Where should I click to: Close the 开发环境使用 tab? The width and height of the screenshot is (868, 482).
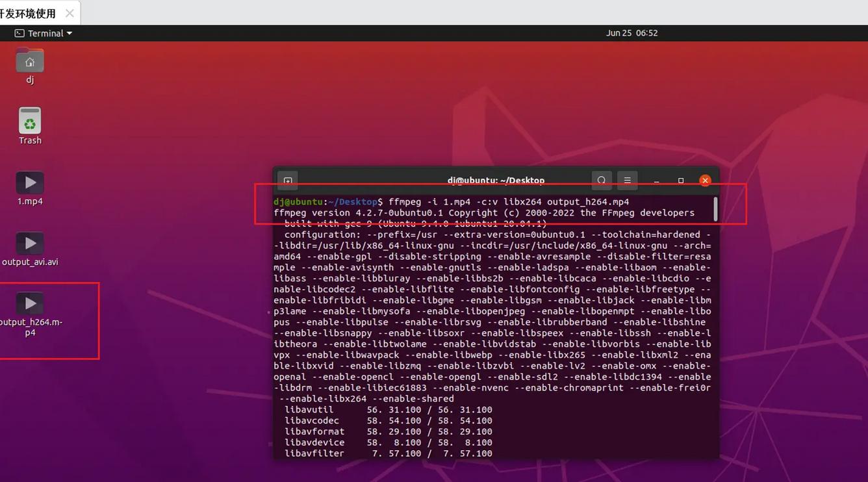pos(70,12)
